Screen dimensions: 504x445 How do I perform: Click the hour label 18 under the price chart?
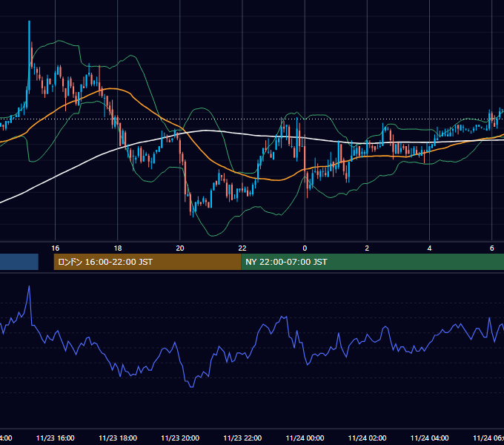point(118,248)
